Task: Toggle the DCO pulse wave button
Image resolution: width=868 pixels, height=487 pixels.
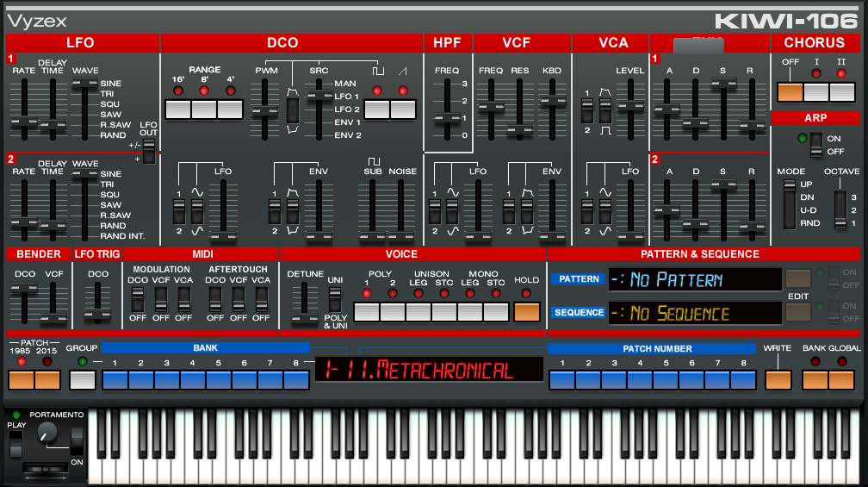Action: pyautogui.click(x=377, y=109)
